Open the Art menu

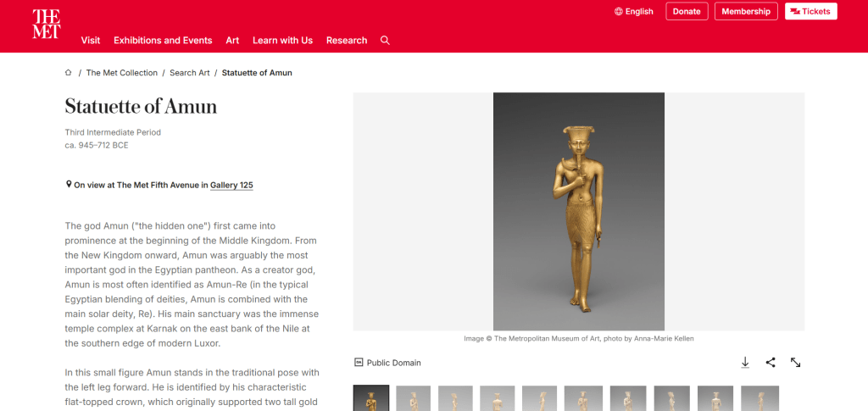tap(232, 41)
